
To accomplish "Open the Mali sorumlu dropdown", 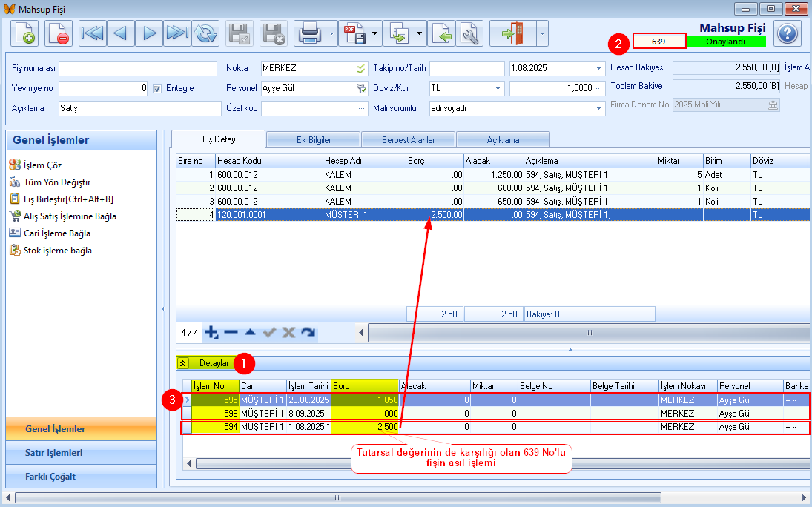I will tap(599, 108).
